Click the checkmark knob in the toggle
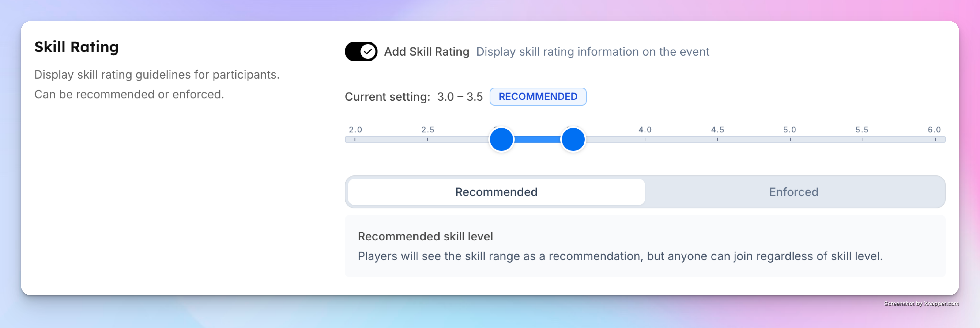The width and height of the screenshot is (980, 328). (x=368, y=51)
